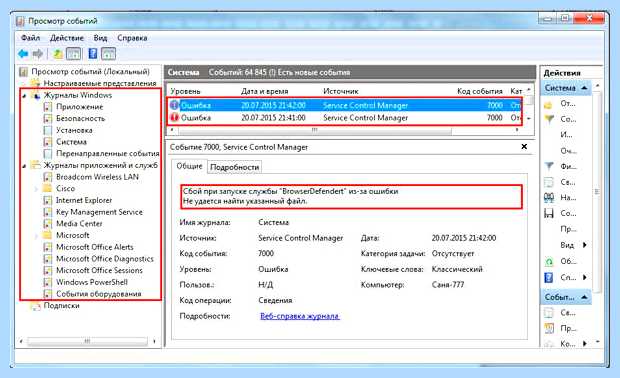Image resolution: width=620 pixels, height=378 pixels.
Task: Open the Действие menu
Action: tap(66, 38)
